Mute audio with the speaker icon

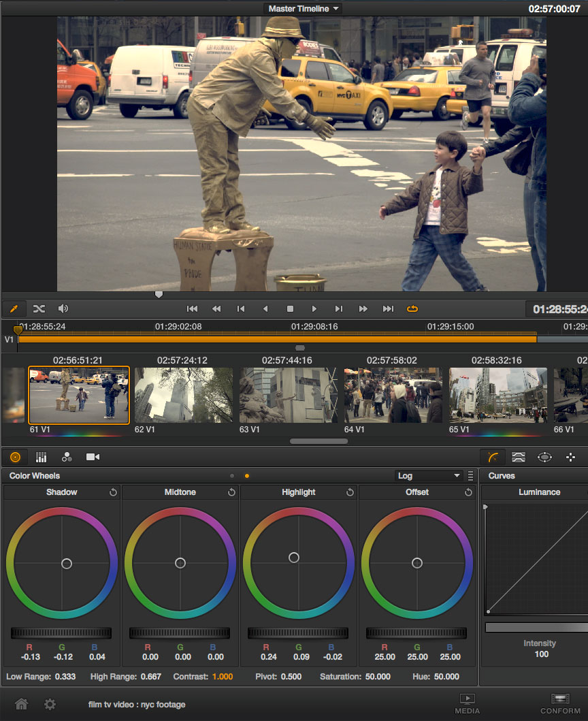point(63,308)
